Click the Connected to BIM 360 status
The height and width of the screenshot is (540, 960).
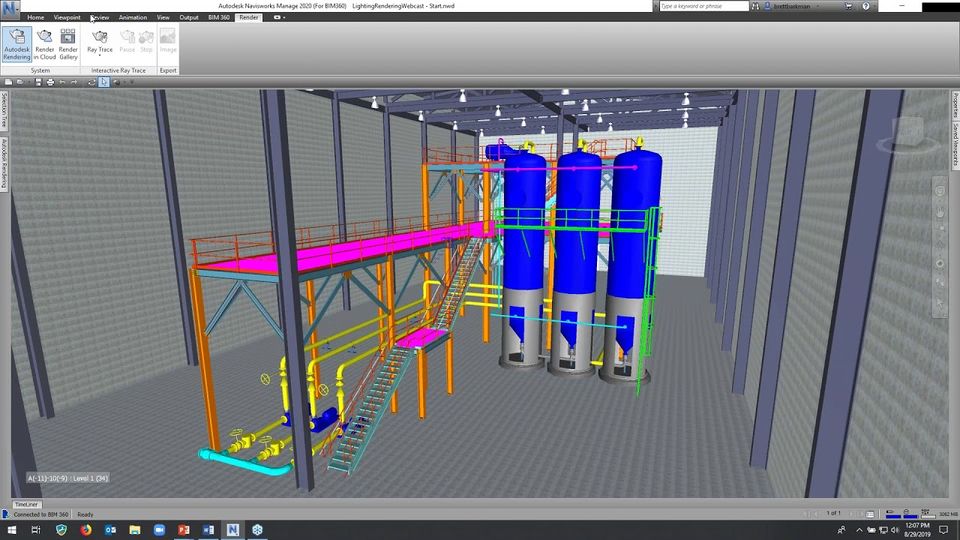[40, 514]
